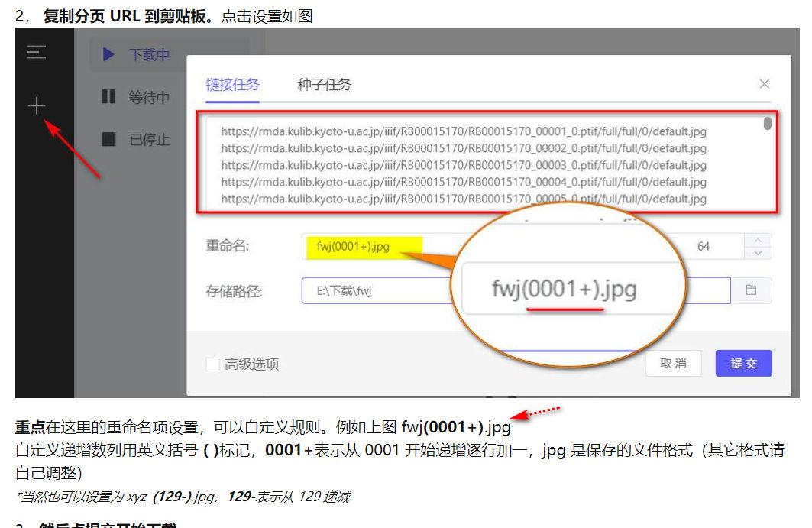Select the 等待中 pause icon
This screenshot has height=528, width=812.
click(108, 97)
